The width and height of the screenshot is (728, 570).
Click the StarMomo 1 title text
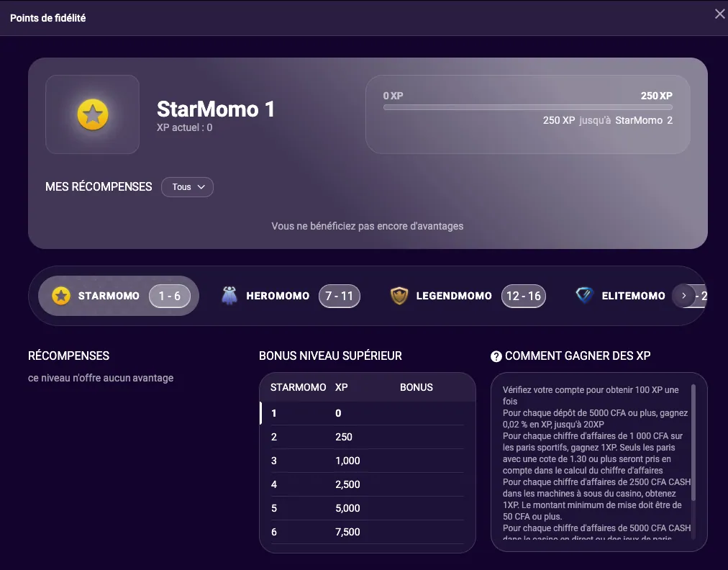tap(215, 109)
